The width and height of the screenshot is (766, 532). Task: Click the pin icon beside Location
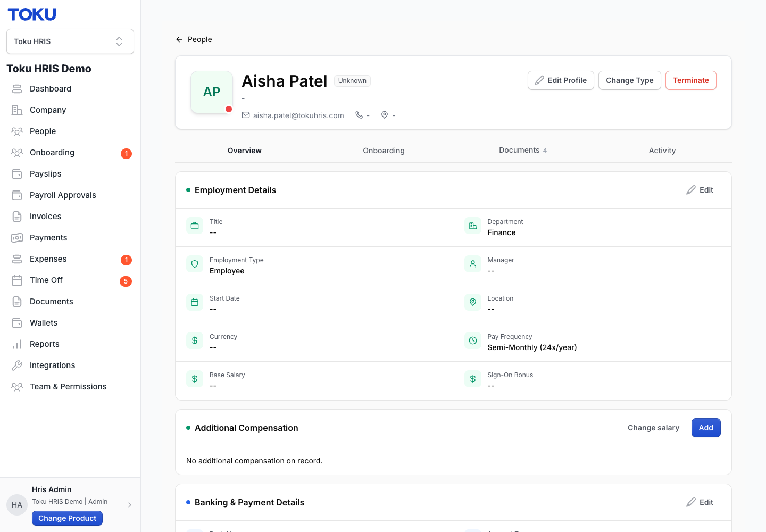pos(473,302)
